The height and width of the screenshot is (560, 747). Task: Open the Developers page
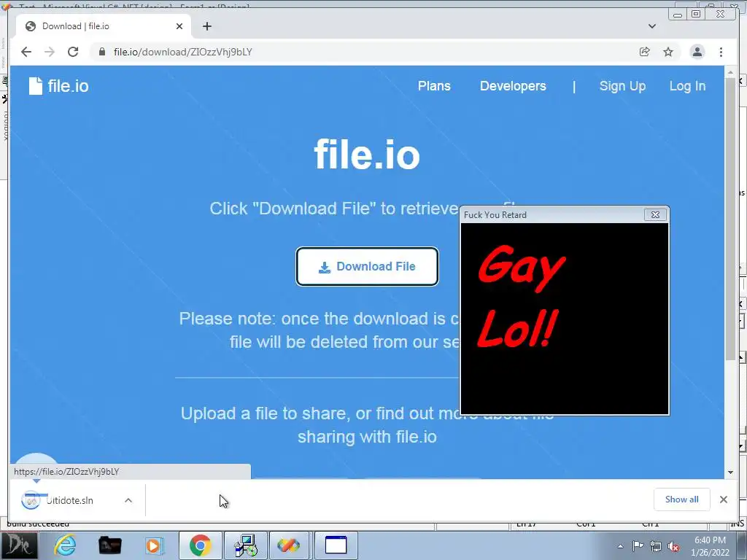tap(513, 86)
